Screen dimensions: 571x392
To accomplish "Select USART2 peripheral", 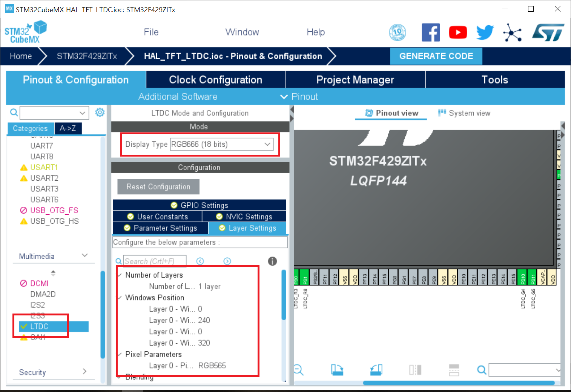I will tap(44, 178).
